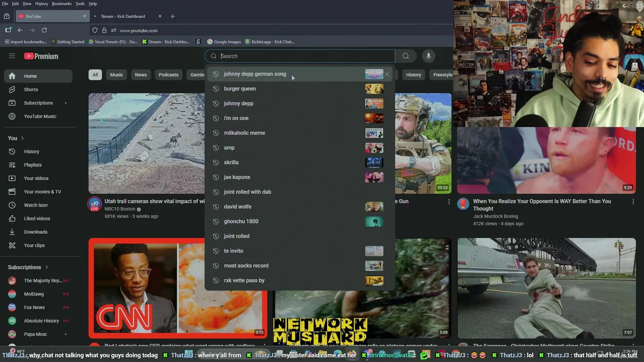Open the File menu
The width and height of the screenshot is (644, 362).
click(5, 4)
